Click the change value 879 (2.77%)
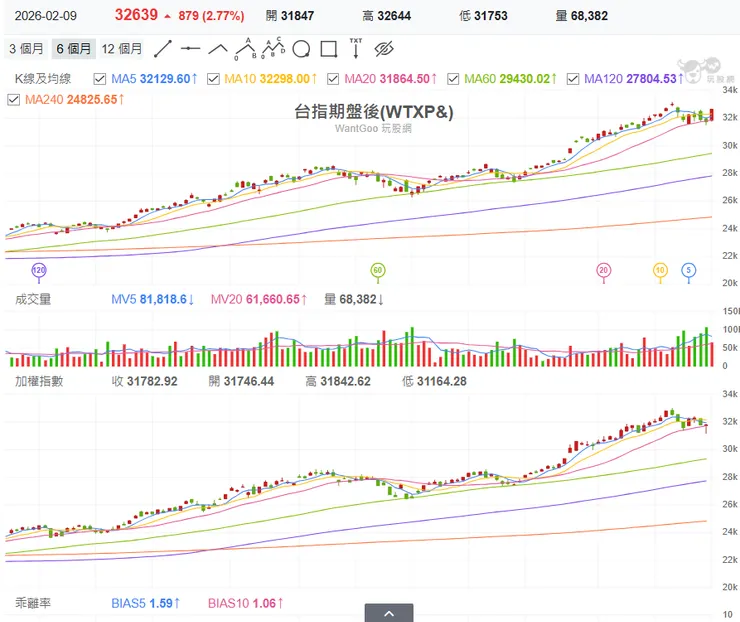 [x=211, y=16]
